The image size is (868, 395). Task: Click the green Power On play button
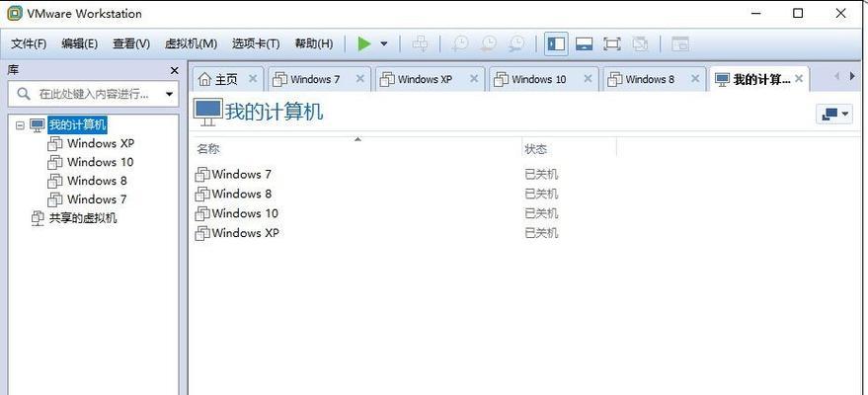[x=364, y=43]
